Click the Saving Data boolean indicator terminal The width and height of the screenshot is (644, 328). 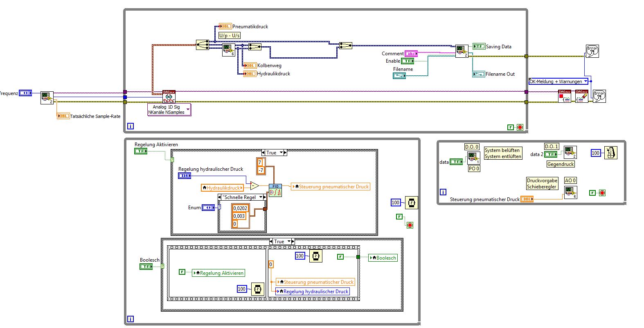click(479, 47)
